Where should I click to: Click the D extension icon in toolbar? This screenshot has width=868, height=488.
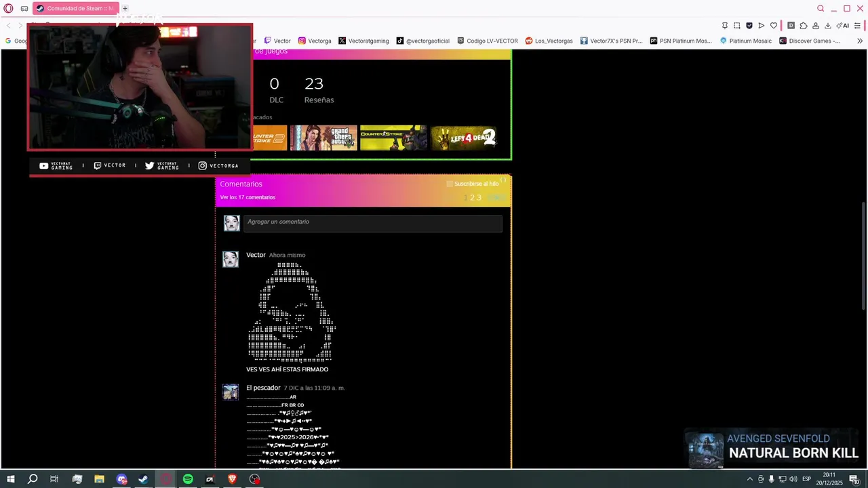point(791,26)
